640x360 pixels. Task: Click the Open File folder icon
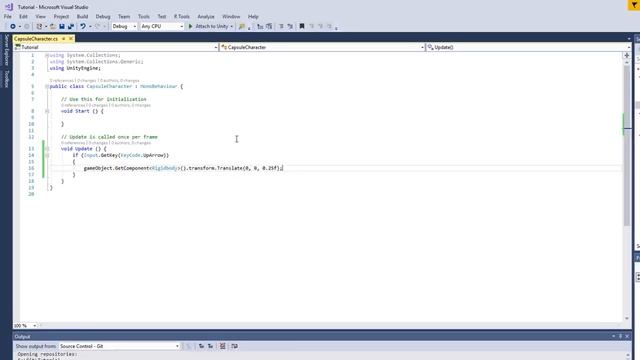[x=53, y=26]
